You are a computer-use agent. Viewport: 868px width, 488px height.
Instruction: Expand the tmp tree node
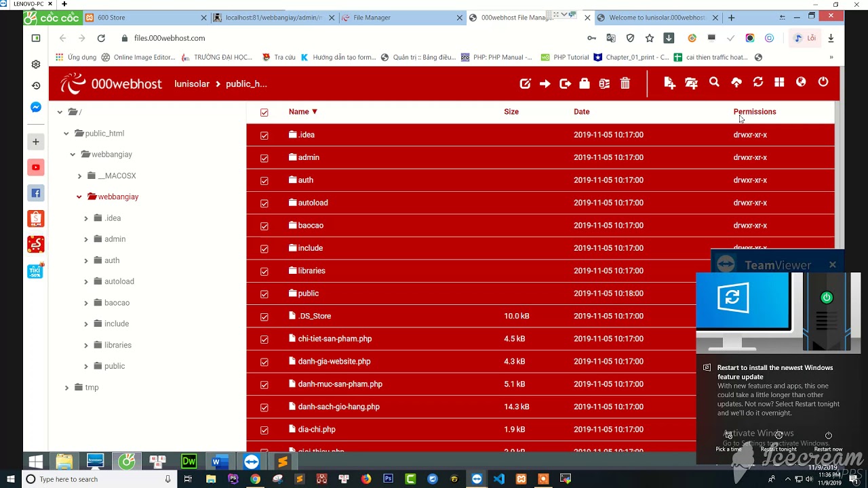(66, 388)
